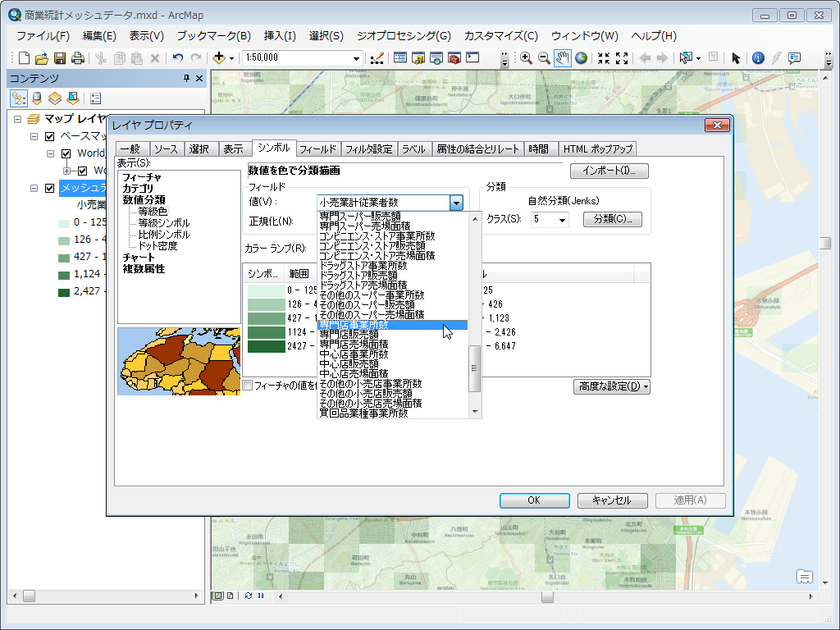Image resolution: width=840 pixels, height=630 pixels.
Task: Toggle フィーチャの値 checkbox
Action: pos(248,386)
